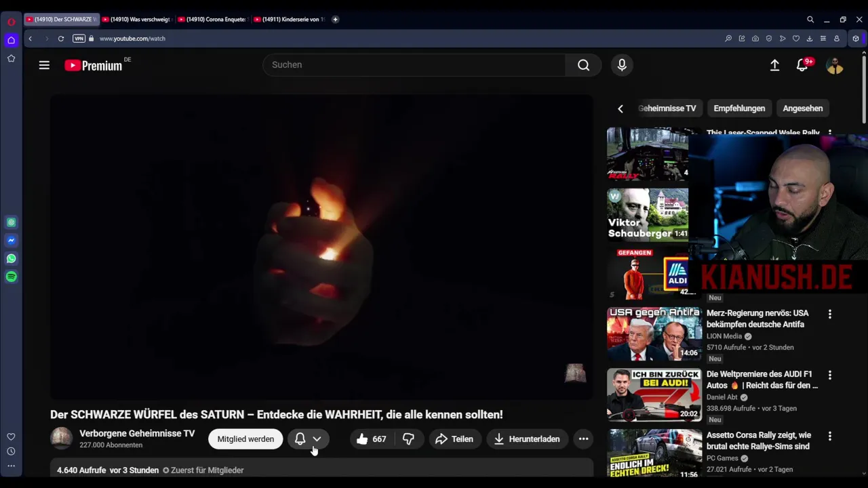This screenshot has width=868, height=488.
Task: Toggle channel notification bell under video
Action: coord(300,439)
